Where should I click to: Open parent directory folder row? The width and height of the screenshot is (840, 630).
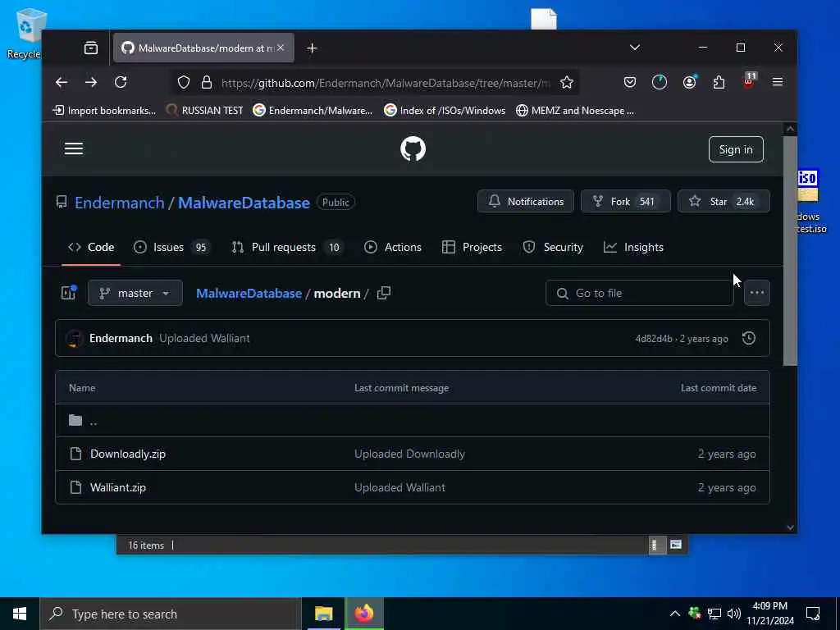tap(413, 421)
